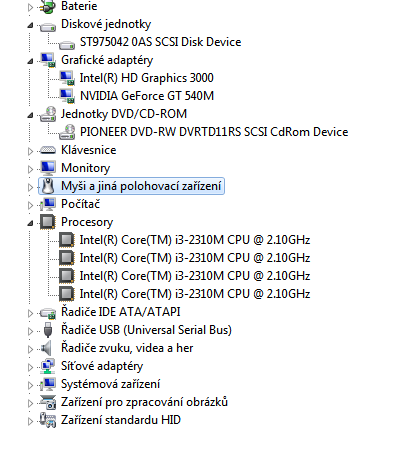This screenshot has height=452, width=399.
Task: Click the Systémová zařízení icon
Action: tap(48, 384)
